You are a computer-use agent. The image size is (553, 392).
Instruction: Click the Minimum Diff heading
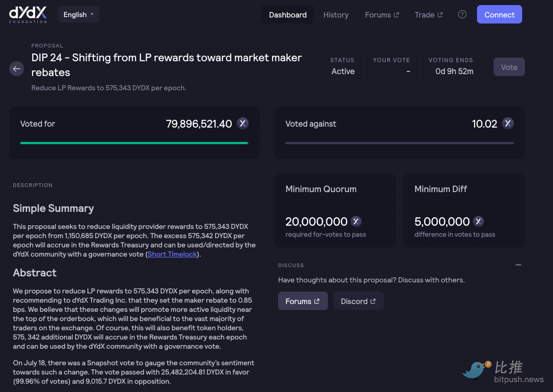click(441, 189)
